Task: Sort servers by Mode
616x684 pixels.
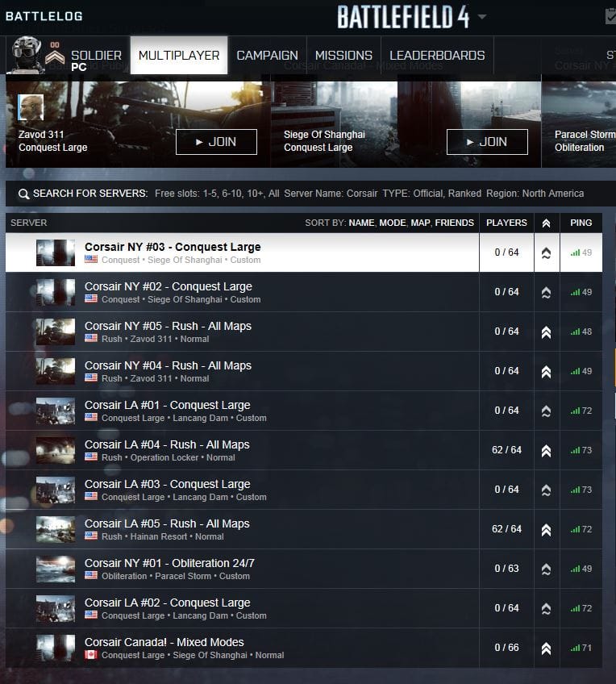Action: 393,223
